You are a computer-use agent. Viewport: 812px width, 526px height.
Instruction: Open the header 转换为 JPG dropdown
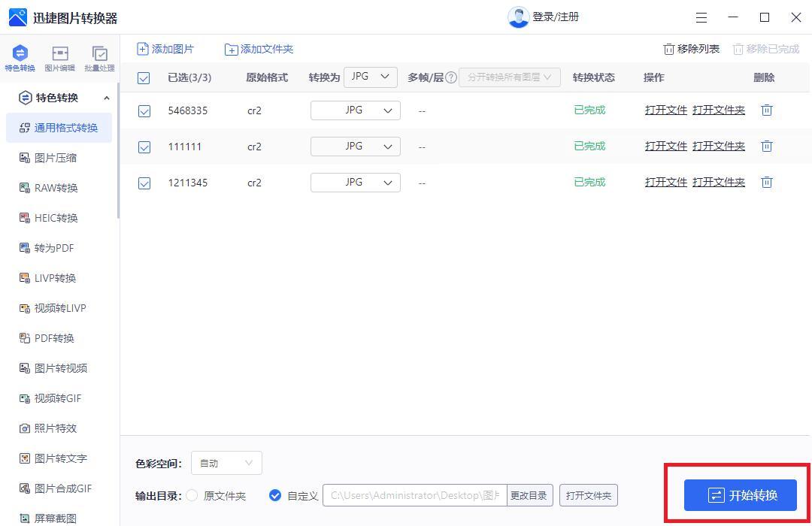[x=370, y=77]
